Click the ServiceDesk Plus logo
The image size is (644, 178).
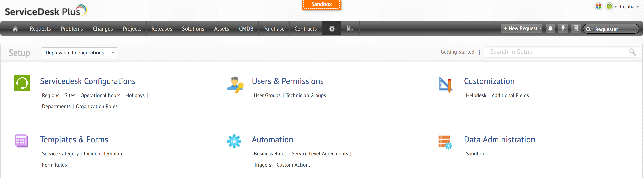coord(46,10)
